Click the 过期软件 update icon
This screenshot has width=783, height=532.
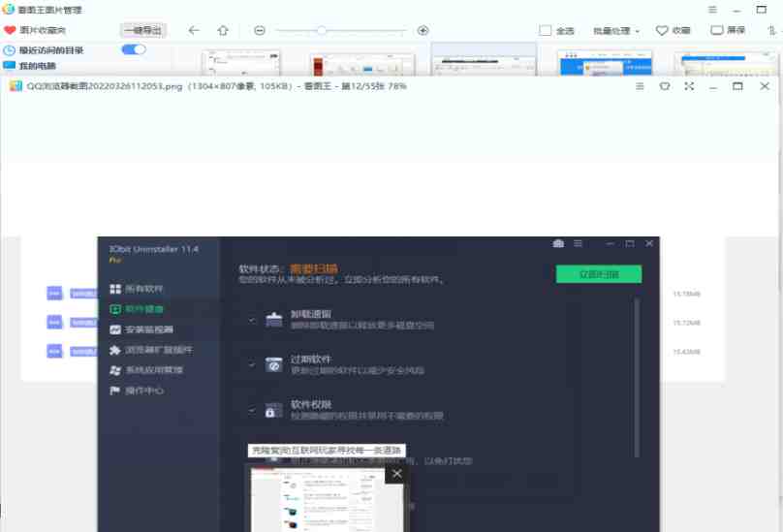[273, 364]
